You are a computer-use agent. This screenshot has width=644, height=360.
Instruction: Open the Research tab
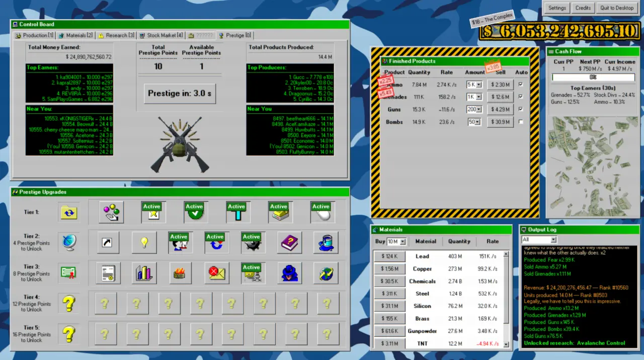(x=116, y=36)
